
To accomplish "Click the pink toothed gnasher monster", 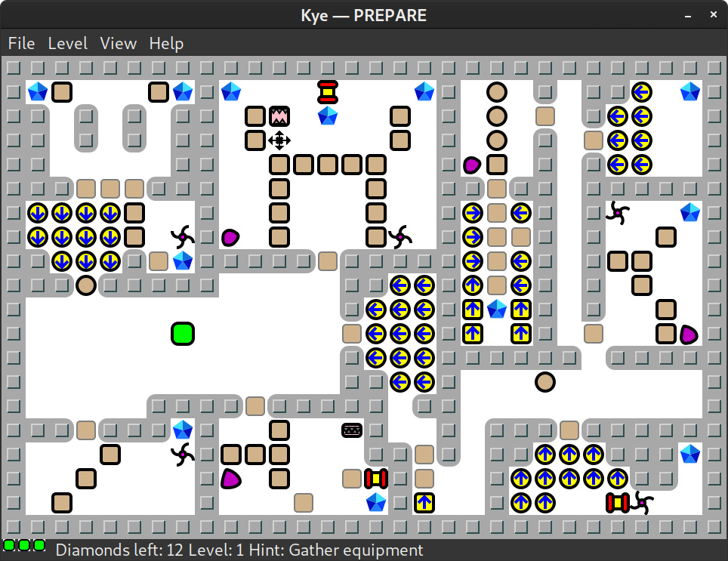I will [279, 116].
